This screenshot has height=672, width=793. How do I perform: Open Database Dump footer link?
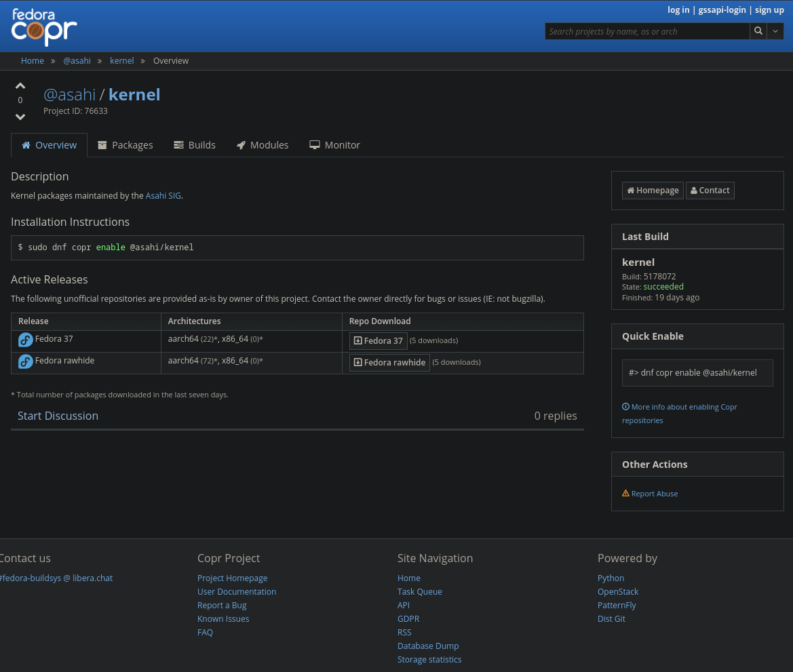click(x=428, y=646)
